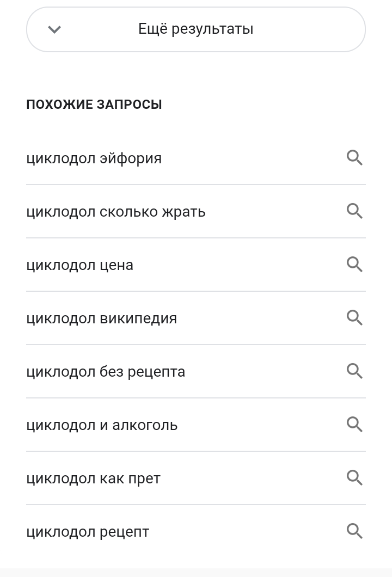Open related query "циклодол сколько жрать"

pyautogui.click(x=116, y=212)
